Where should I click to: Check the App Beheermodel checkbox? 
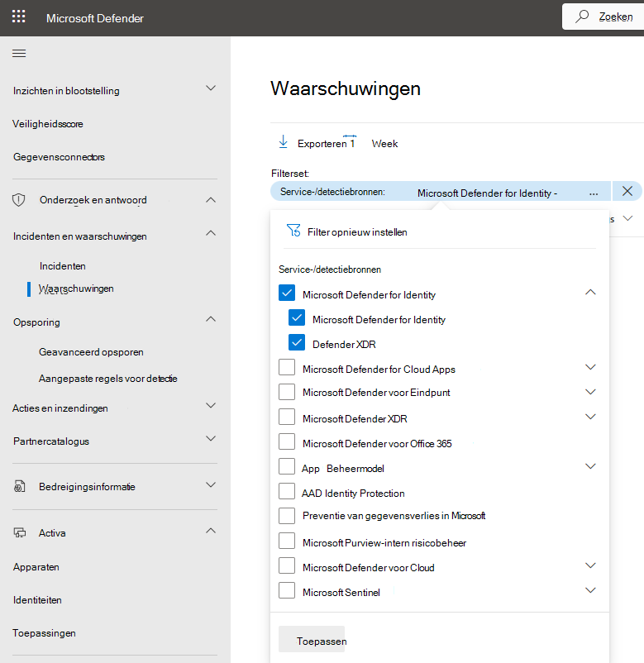click(287, 466)
